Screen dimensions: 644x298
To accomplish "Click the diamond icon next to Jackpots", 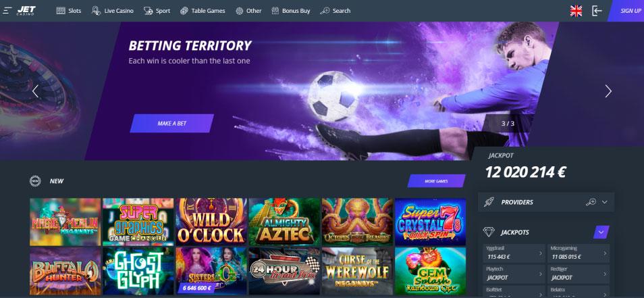I will coord(488,232).
